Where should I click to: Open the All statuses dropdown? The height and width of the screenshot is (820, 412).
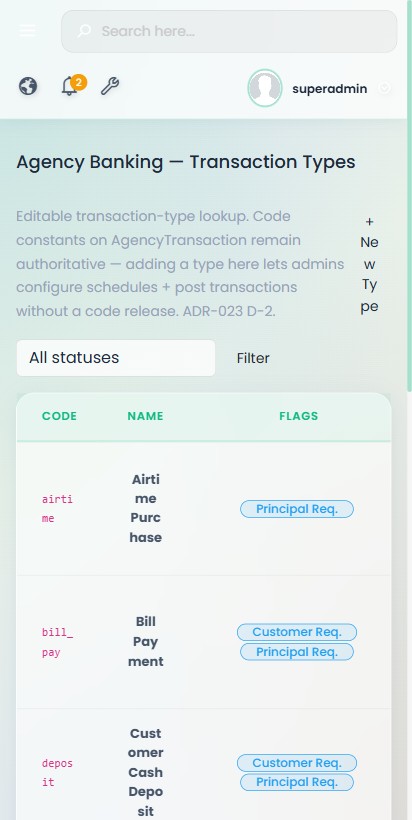[116, 358]
